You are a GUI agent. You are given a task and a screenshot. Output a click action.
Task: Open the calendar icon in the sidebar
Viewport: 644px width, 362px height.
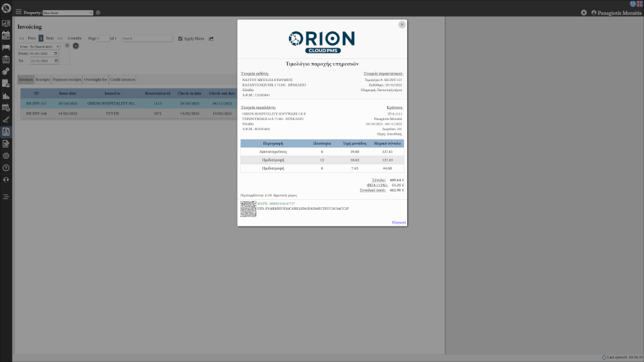(6, 35)
